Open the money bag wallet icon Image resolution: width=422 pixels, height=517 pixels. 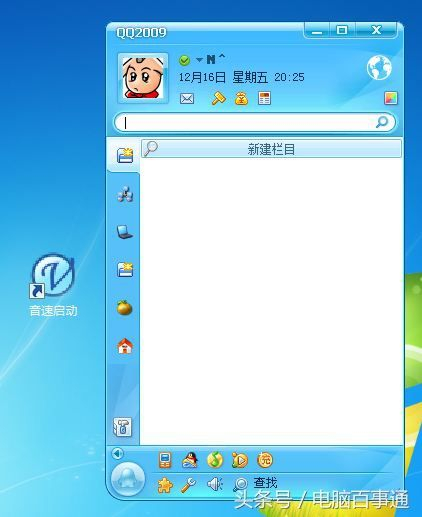tap(241, 98)
